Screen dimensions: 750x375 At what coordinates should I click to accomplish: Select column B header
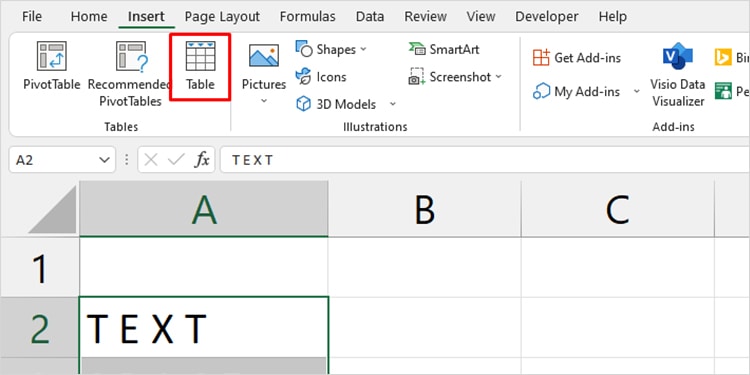(x=425, y=209)
